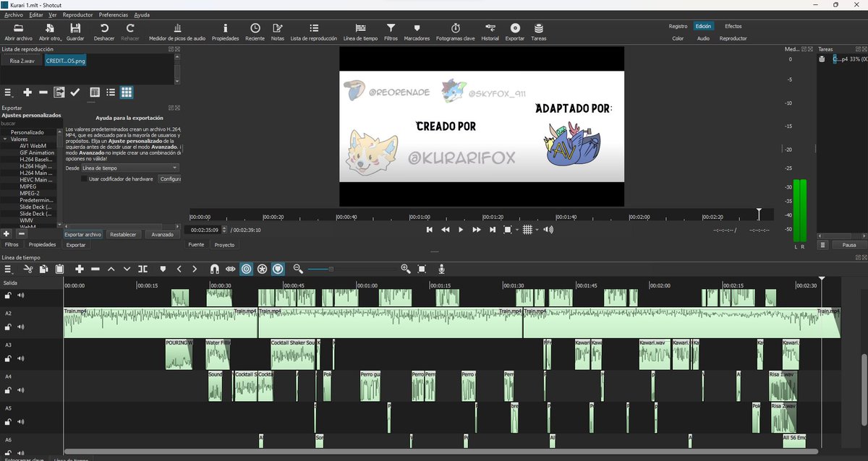
Task: Switch to the Proyecto player tab
Action: click(224, 245)
